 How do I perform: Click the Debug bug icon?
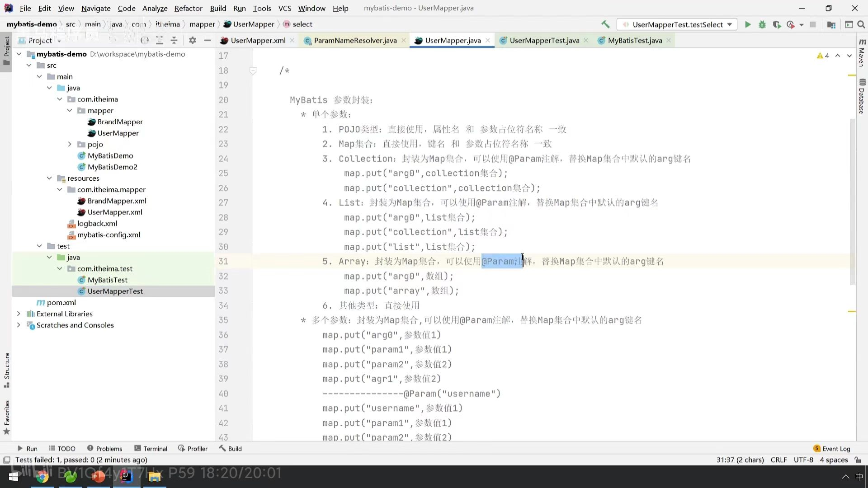[x=762, y=24]
